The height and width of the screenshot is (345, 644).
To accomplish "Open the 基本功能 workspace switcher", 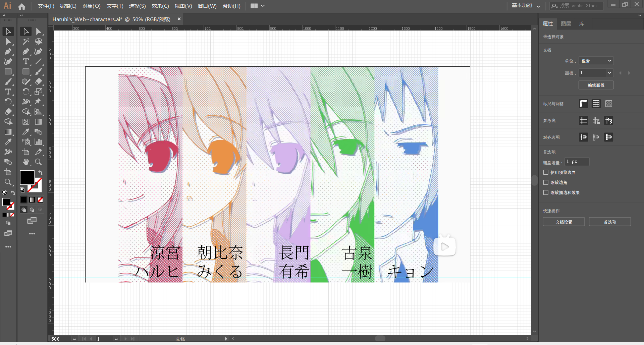I will (x=526, y=6).
